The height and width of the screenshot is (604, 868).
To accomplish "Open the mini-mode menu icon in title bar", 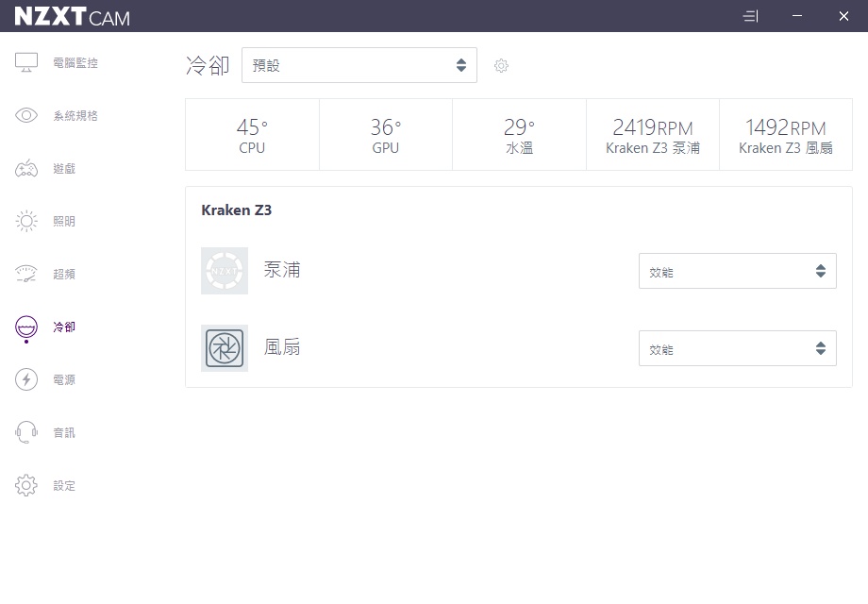I will [x=750, y=16].
